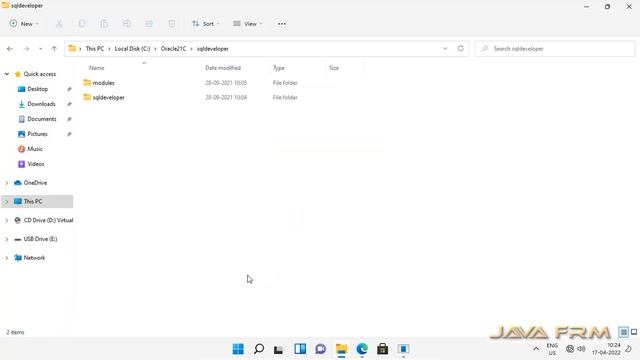Click the Share icon in toolbar
Image resolution: width=640 pixels, height=360 pixels.
pyautogui.click(x=149, y=24)
